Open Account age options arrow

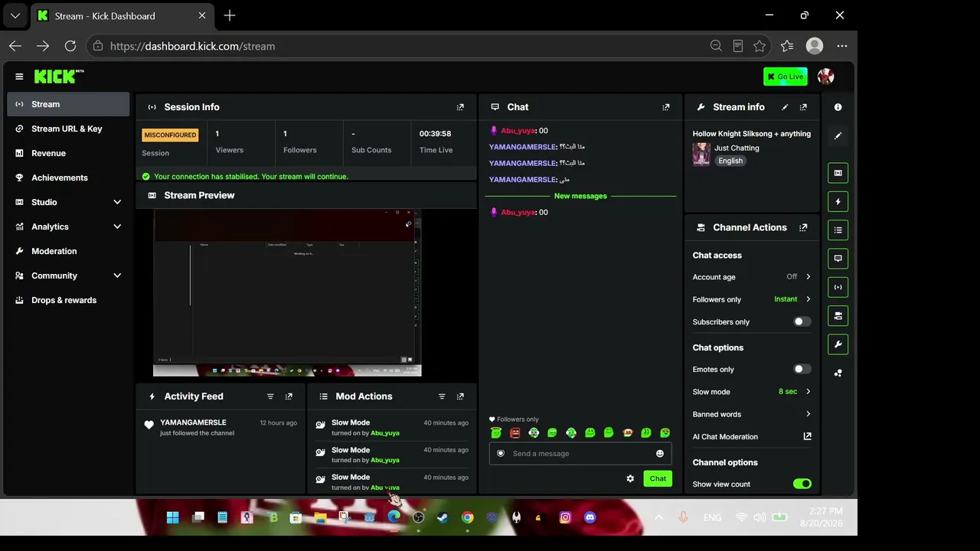click(x=808, y=277)
